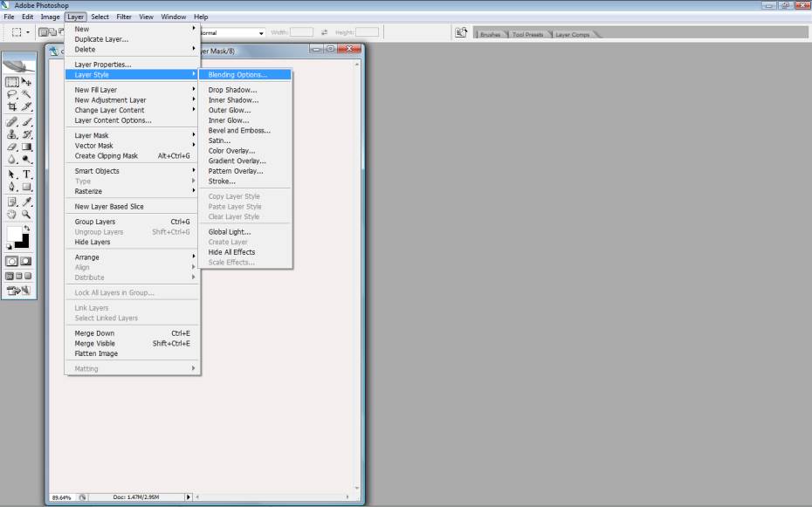Select the Healing Brush tool
Screen dimensions: 812x507
[12, 122]
